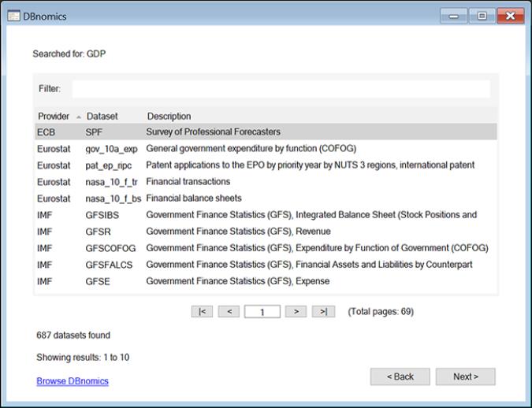Click the page number box
Image resolution: width=532 pixels, height=408 pixels.
[262, 311]
